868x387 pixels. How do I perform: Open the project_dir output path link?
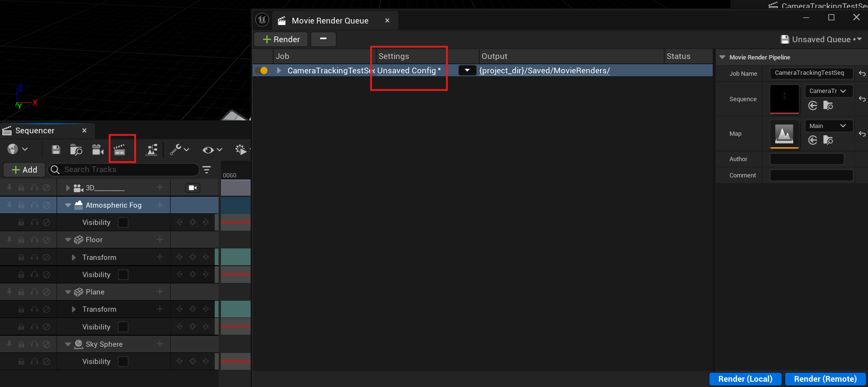(544, 70)
